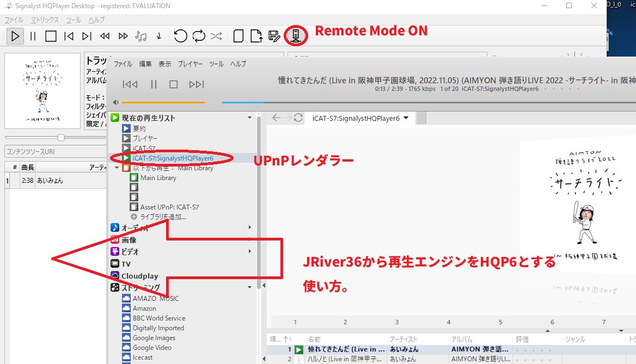Click JRiver previous track button
This screenshot has width=636, height=364.
pyautogui.click(x=130, y=84)
